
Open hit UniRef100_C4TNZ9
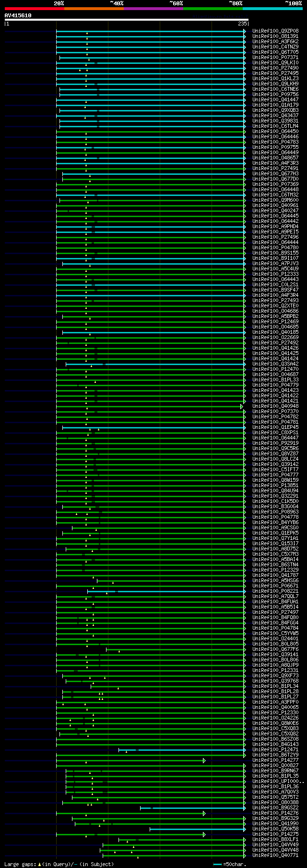(275, 47)
